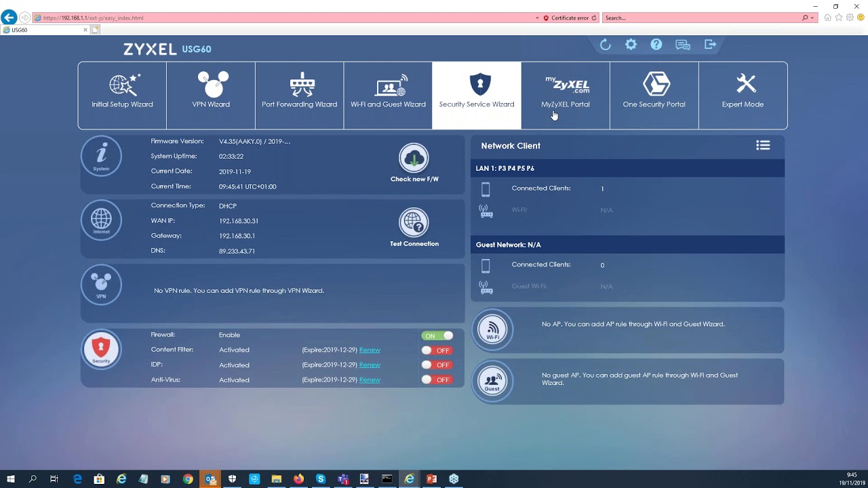Go back with browser back button
The height and width of the screenshot is (488, 868).
coord(9,18)
